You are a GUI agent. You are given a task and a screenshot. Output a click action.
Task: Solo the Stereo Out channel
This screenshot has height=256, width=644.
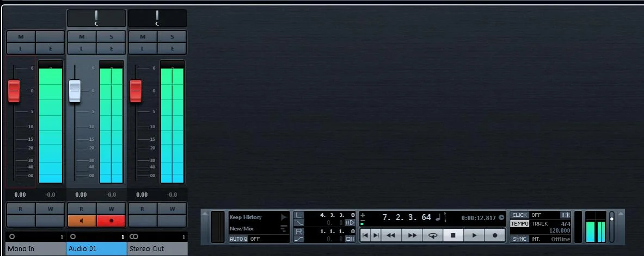(172, 36)
